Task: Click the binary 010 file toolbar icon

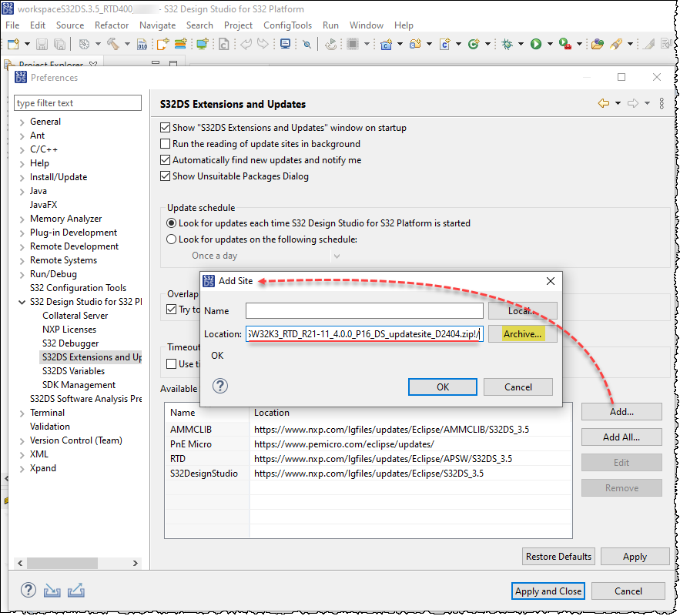Action: (142, 44)
